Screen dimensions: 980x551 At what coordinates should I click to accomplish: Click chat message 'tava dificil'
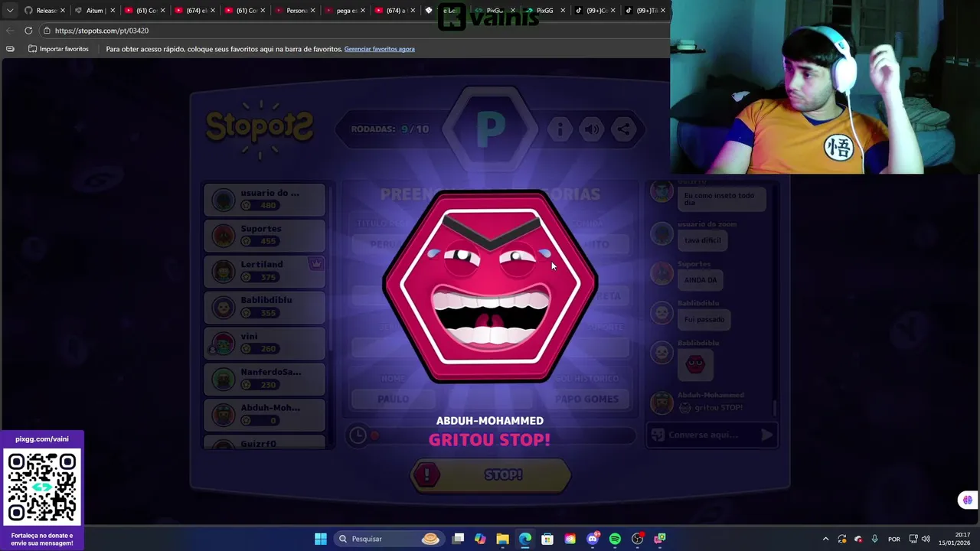pos(702,240)
